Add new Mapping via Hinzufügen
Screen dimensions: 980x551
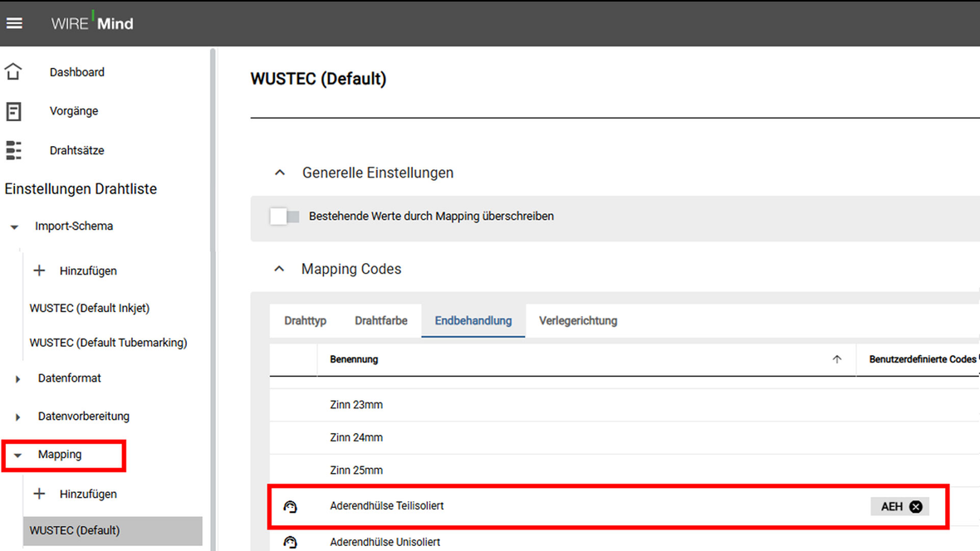pyautogui.click(x=88, y=494)
